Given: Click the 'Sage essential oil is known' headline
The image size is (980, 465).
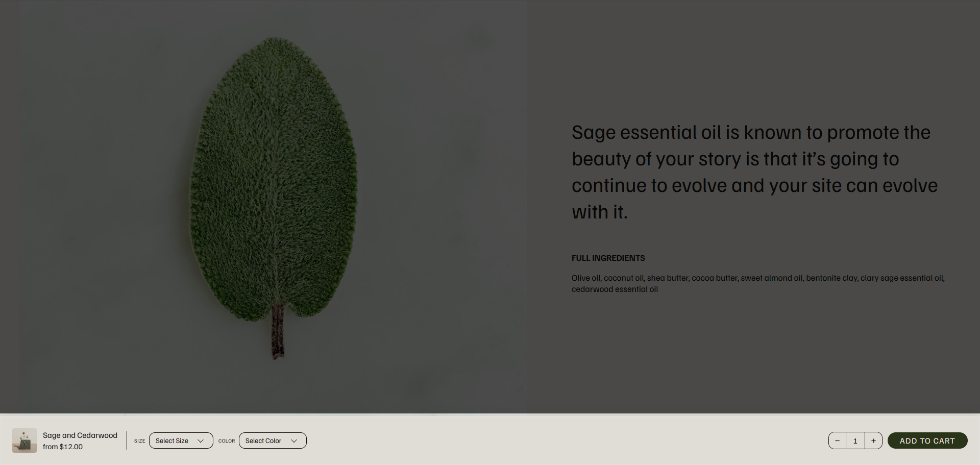Looking at the screenshot, I should [754, 172].
